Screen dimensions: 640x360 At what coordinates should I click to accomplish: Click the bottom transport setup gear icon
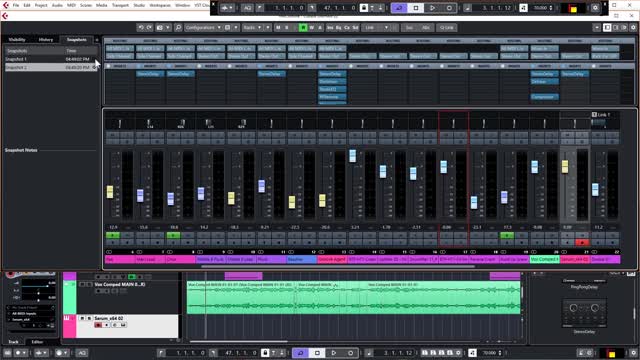633,353
